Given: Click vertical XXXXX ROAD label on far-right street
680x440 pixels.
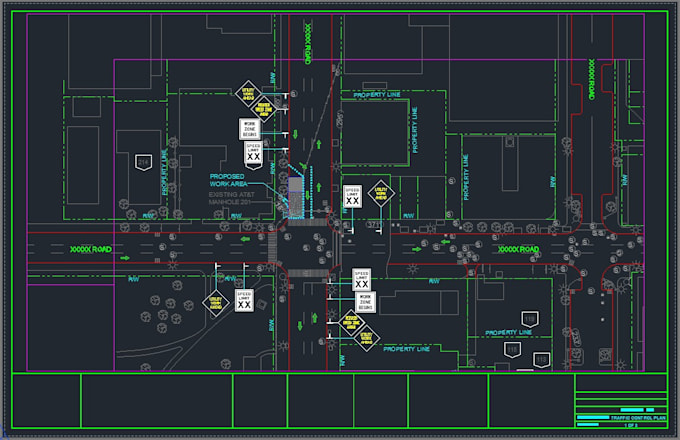Looking at the screenshot, I should click(592, 79).
